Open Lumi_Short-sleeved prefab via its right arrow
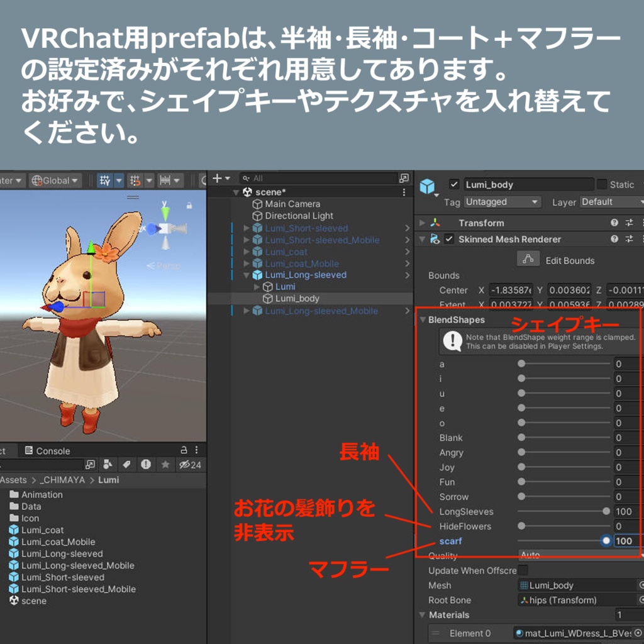 [x=407, y=228]
